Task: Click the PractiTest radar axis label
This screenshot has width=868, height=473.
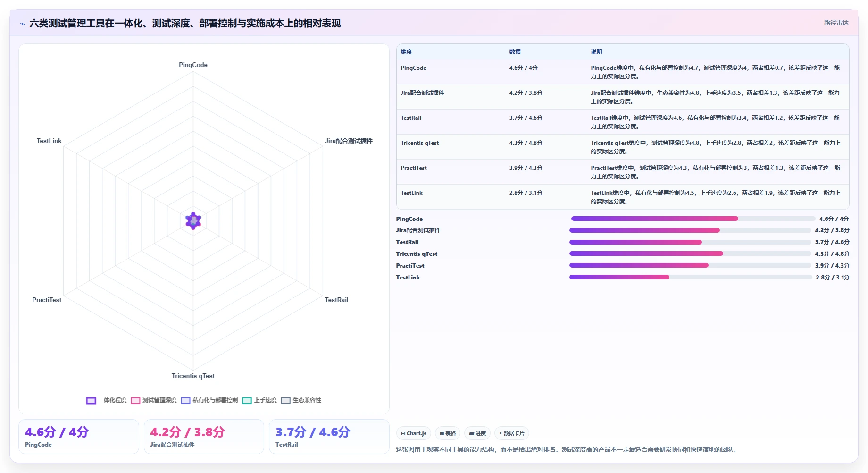Action: pyautogui.click(x=47, y=300)
